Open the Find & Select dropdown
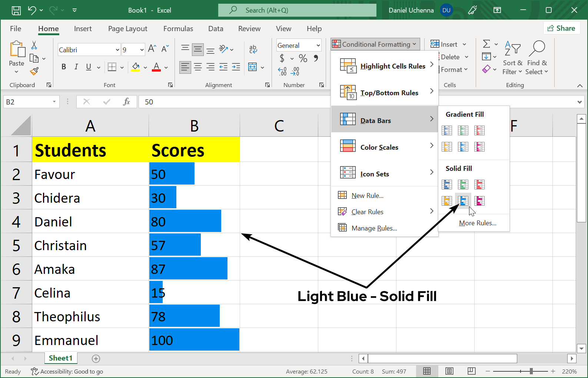 [x=536, y=58]
